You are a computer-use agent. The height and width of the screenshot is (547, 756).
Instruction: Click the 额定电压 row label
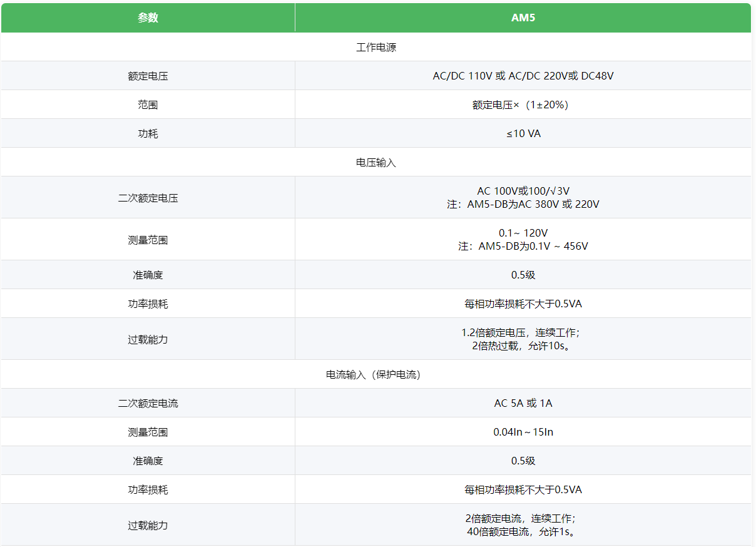[148, 76]
